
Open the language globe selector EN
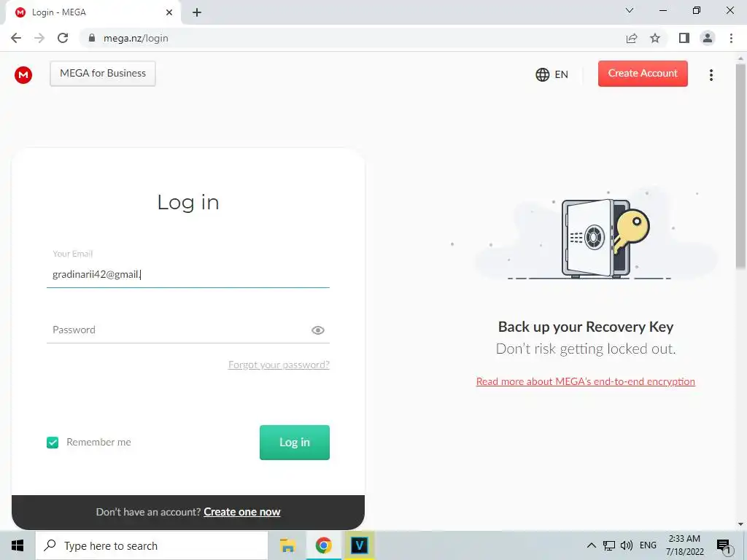tap(551, 74)
